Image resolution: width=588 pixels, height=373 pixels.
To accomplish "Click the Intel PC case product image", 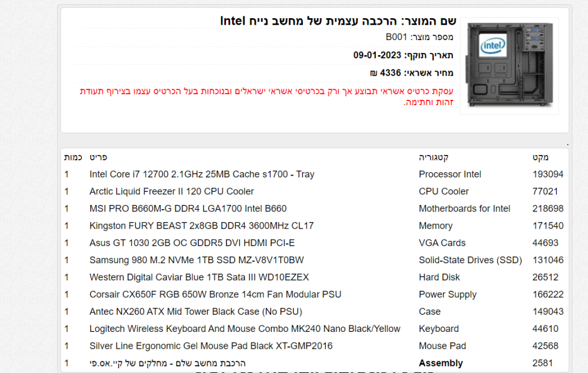I will point(509,66).
